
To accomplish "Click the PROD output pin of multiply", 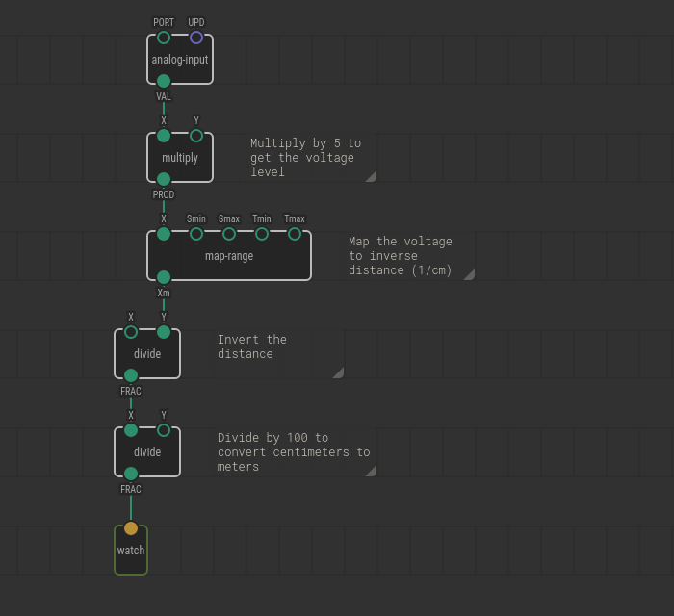I will (164, 179).
